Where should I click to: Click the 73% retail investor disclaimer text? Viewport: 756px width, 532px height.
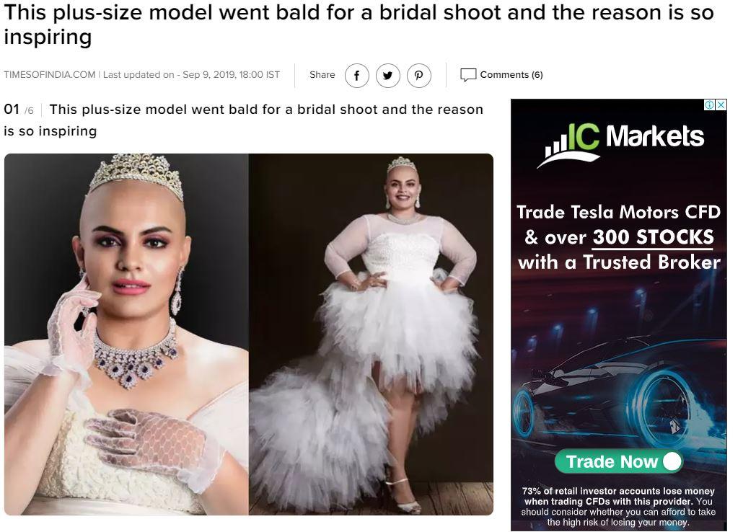click(619, 507)
